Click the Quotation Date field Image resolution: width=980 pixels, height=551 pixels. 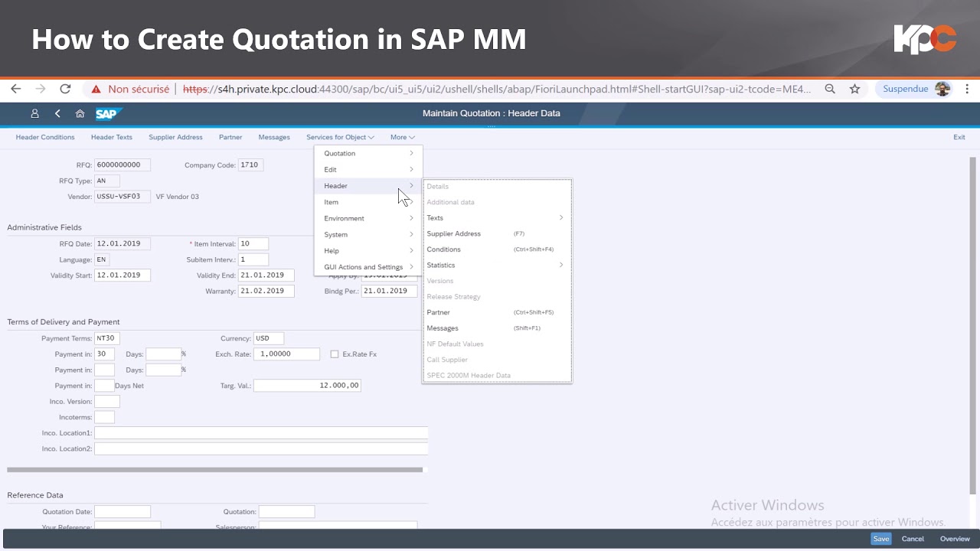(122, 512)
